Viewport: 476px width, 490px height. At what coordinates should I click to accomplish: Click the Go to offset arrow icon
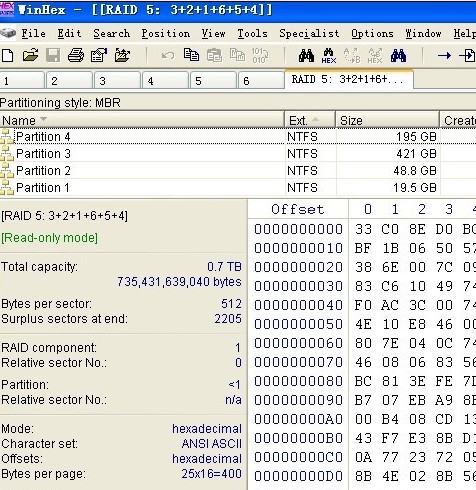point(444,55)
